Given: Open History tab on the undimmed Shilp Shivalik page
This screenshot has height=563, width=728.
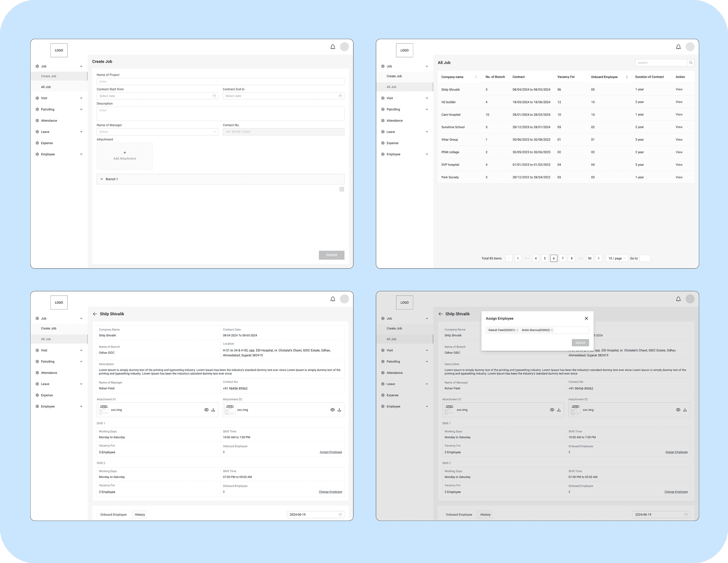Looking at the screenshot, I should coord(140,515).
